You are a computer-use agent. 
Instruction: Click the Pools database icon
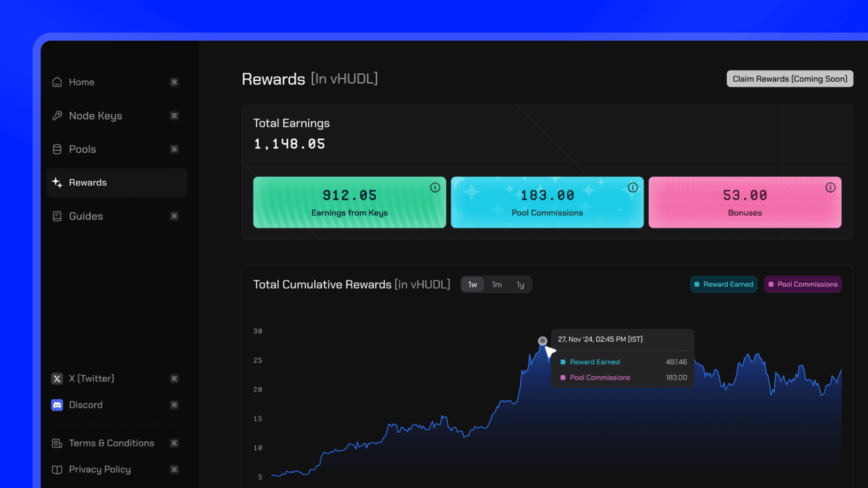tap(57, 149)
